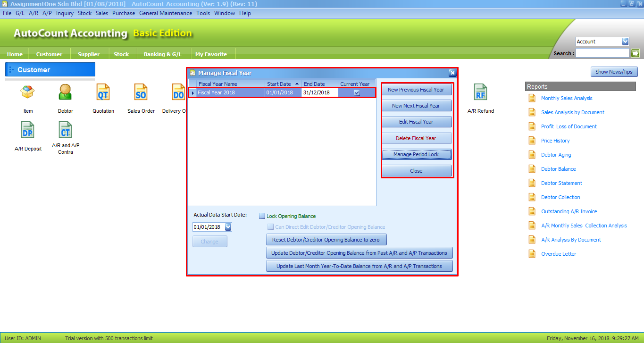Switch to the Supplier tab
The image size is (644, 343).
click(x=89, y=54)
